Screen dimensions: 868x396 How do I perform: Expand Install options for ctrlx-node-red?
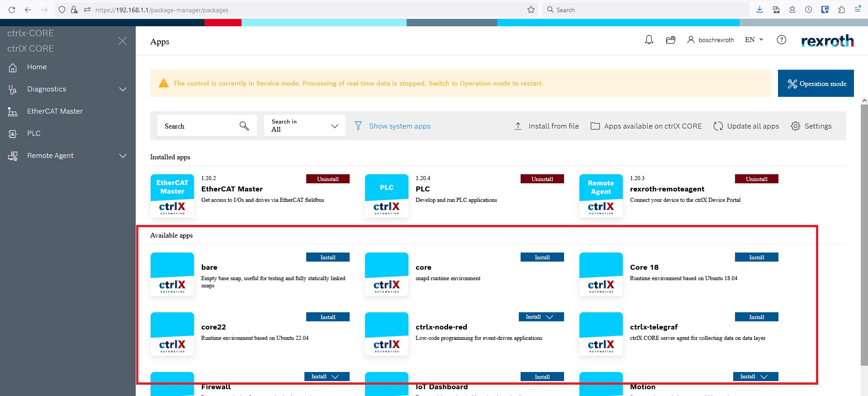(550, 317)
